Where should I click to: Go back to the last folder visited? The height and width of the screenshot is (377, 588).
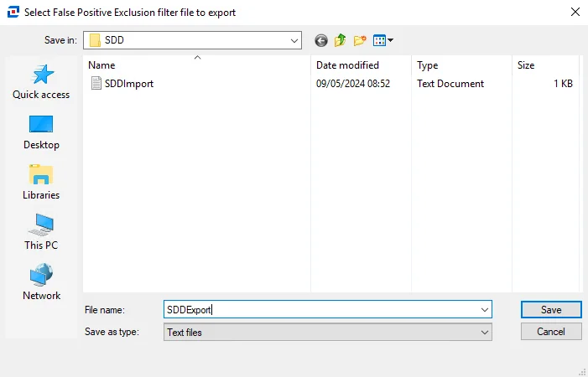tap(321, 40)
